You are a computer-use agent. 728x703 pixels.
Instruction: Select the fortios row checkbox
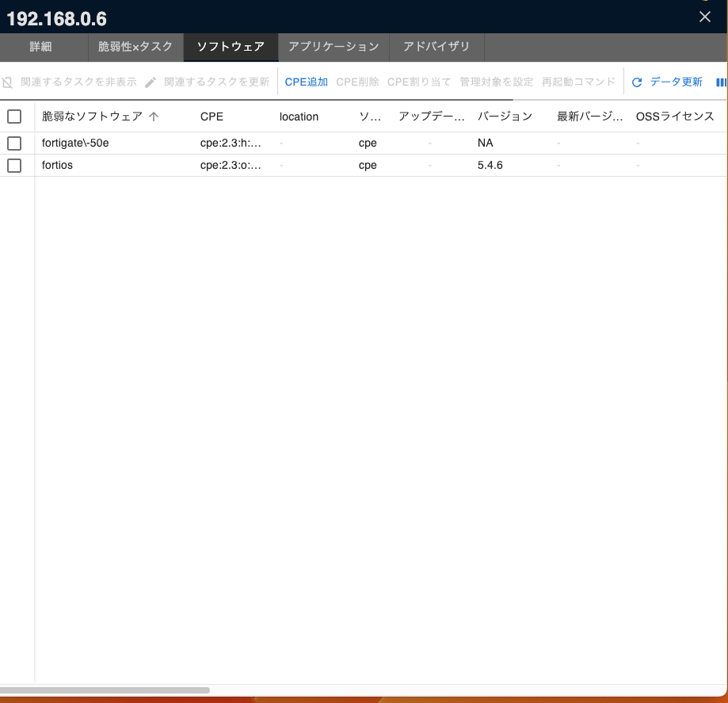click(14, 166)
